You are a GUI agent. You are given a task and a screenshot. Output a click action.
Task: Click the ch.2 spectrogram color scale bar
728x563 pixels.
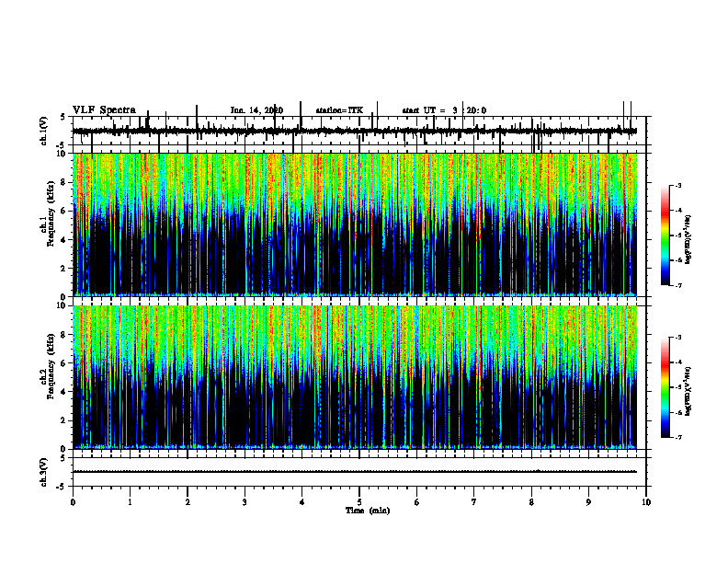(665, 387)
